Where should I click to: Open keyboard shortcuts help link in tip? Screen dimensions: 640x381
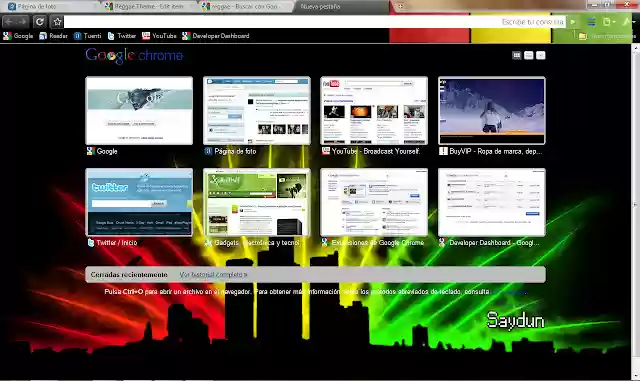(x=509, y=292)
